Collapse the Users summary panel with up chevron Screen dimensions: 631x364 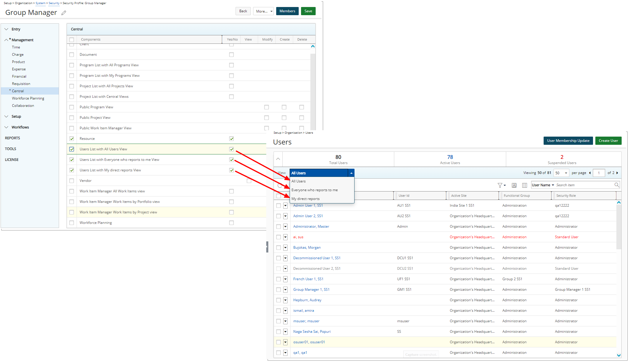tap(278, 159)
